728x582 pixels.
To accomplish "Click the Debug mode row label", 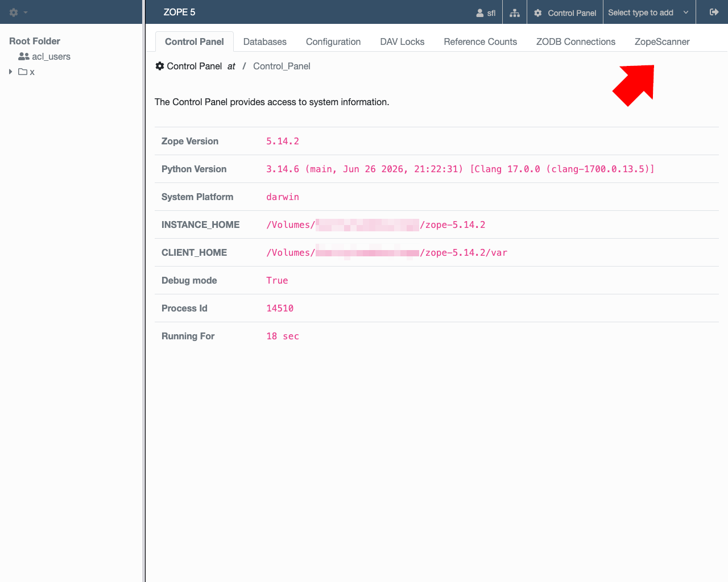I will pos(189,280).
